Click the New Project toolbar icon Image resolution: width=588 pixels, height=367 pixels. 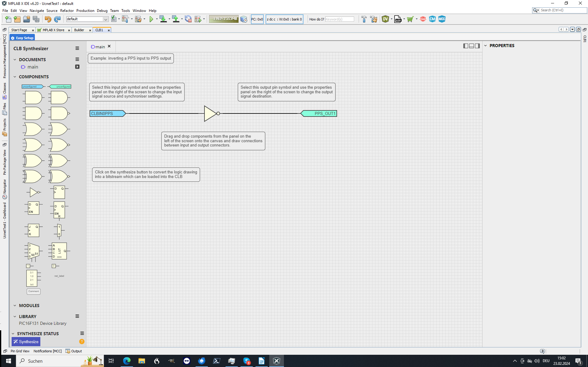click(17, 19)
